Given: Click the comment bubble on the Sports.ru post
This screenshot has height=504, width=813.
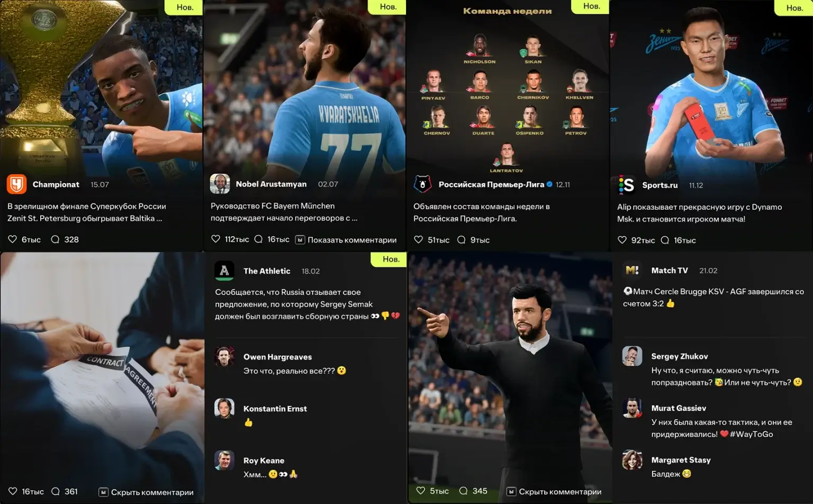Looking at the screenshot, I should 665,240.
